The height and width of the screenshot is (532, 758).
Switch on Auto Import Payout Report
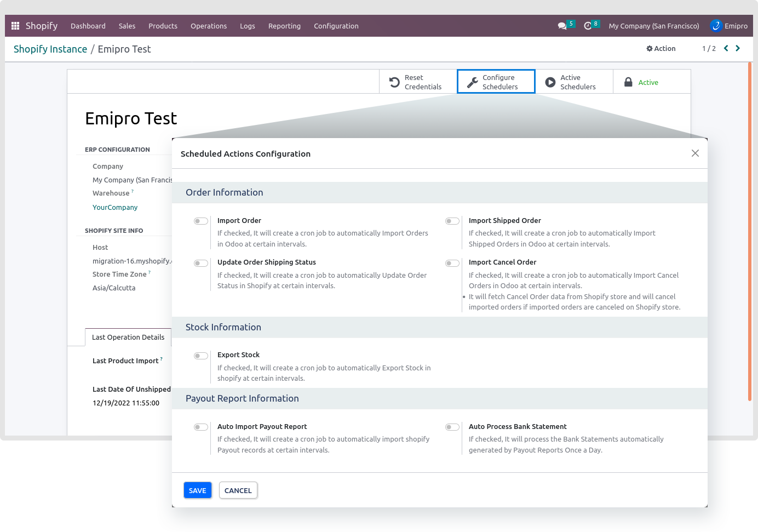click(201, 427)
